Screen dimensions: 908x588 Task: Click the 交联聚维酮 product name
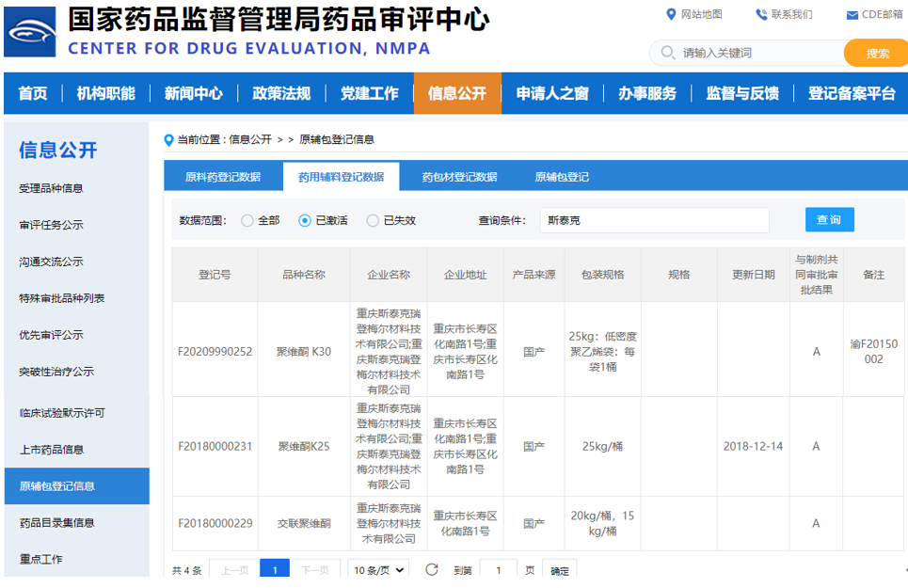[304, 523]
